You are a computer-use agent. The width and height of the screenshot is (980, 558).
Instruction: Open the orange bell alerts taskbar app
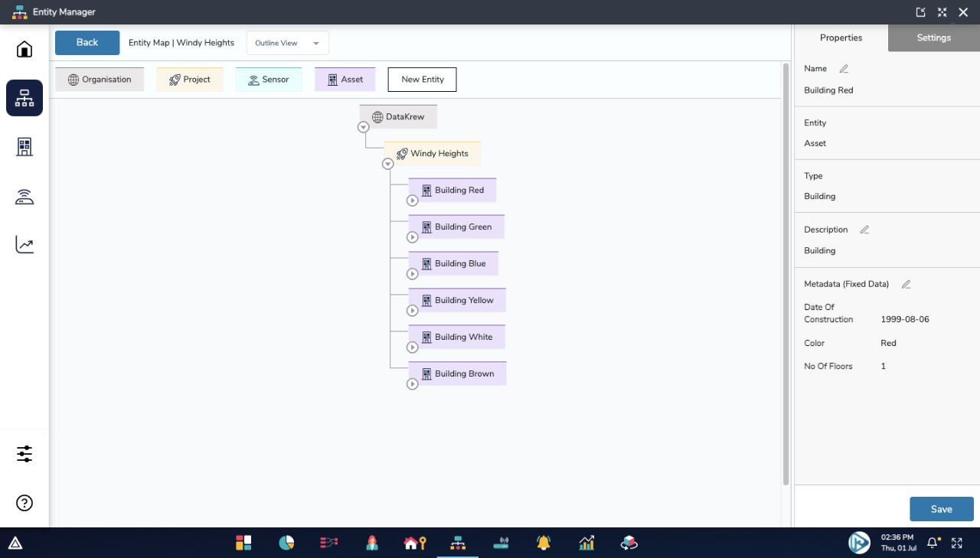tap(544, 543)
